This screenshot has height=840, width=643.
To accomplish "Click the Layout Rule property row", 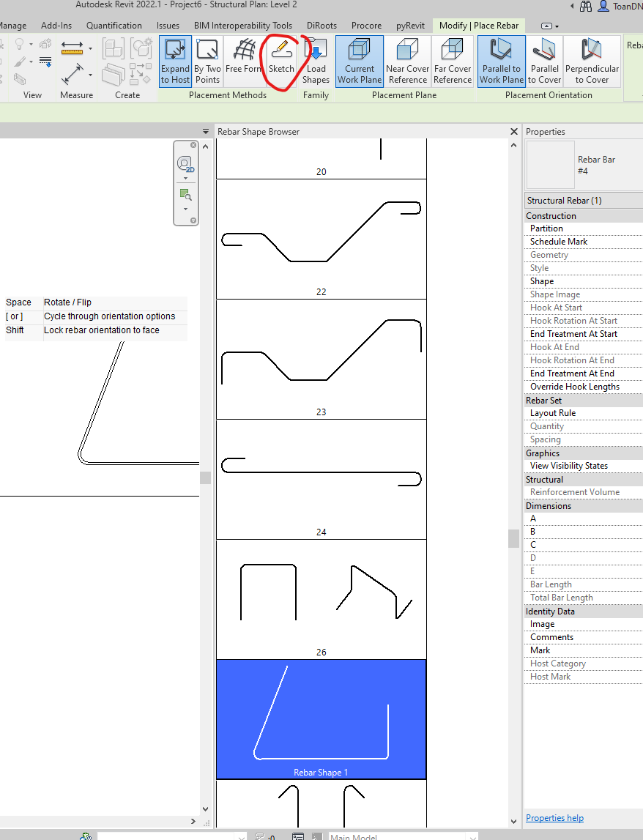I will click(584, 413).
